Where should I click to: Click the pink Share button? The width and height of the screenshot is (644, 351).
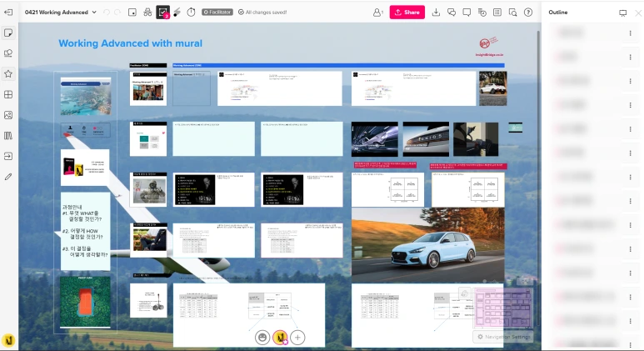coord(407,13)
